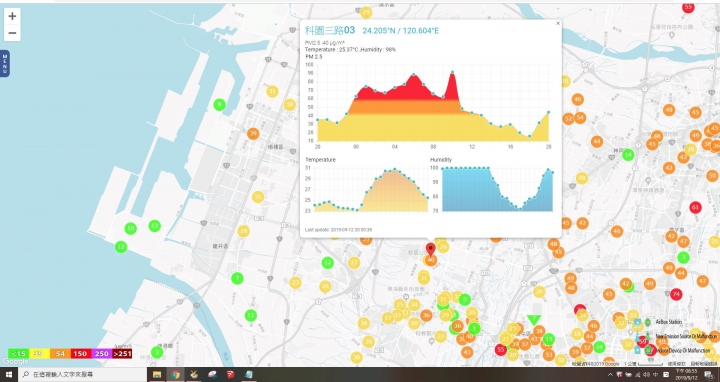
Task: Select the green 0 sensor marker
Action: (465, 300)
